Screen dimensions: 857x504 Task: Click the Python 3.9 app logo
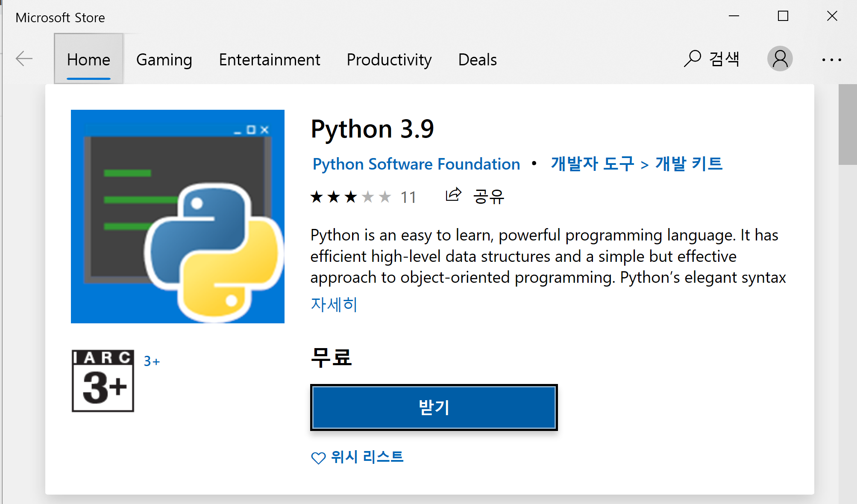[x=178, y=217]
